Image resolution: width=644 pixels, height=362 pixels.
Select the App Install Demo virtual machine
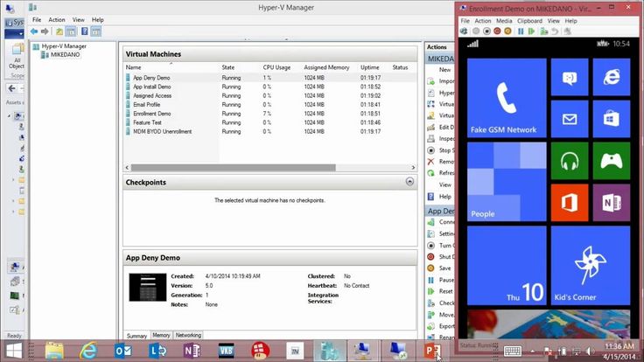(x=152, y=87)
